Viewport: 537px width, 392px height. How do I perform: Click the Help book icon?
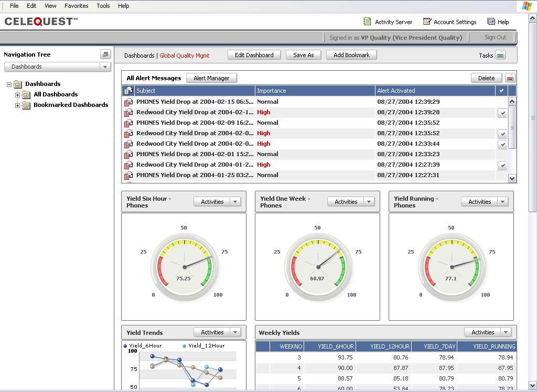pos(491,21)
